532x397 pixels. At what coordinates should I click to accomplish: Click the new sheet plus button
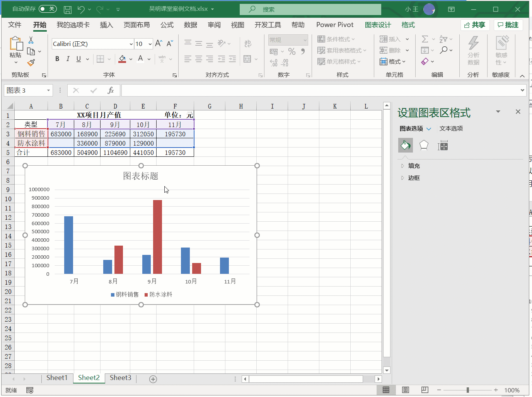(153, 379)
